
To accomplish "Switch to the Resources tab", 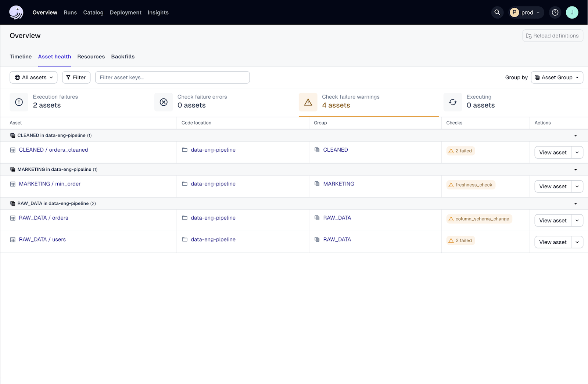I will [x=91, y=57].
